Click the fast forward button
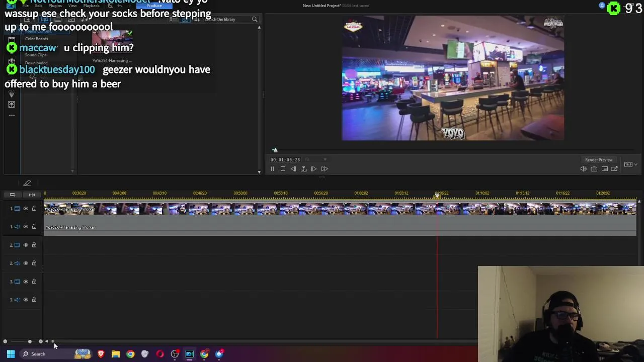 [325, 169]
